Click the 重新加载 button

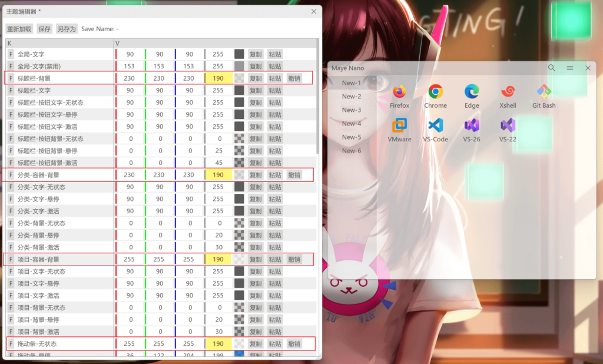pyautogui.click(x=19, y=29)
